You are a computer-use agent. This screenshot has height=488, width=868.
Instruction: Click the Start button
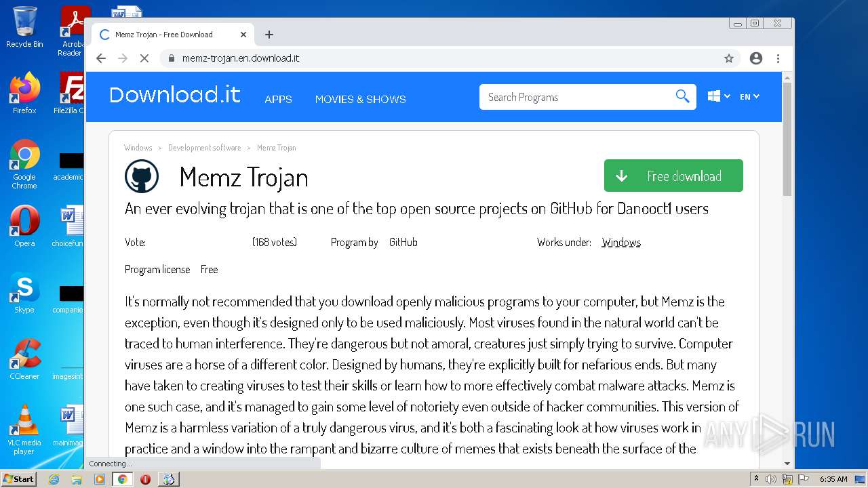[x=19, y=479]
